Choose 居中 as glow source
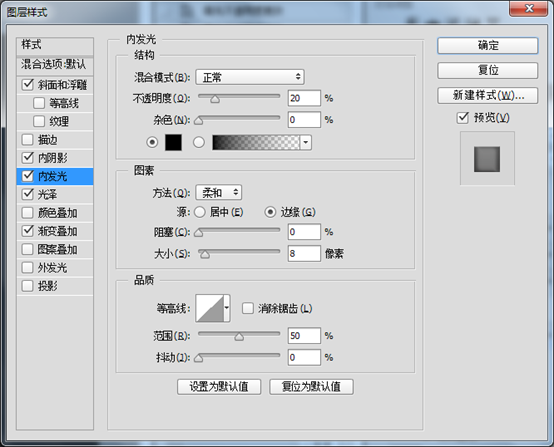554x447 pixels. pyautogui.click(x=200, y=212)
